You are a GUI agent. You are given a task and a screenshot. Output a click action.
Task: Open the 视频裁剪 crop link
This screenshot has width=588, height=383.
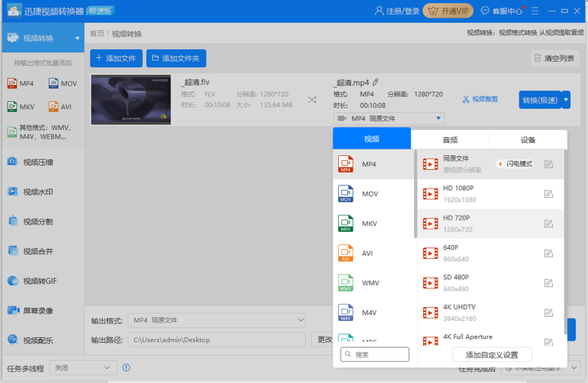click(x=480, y=99)
